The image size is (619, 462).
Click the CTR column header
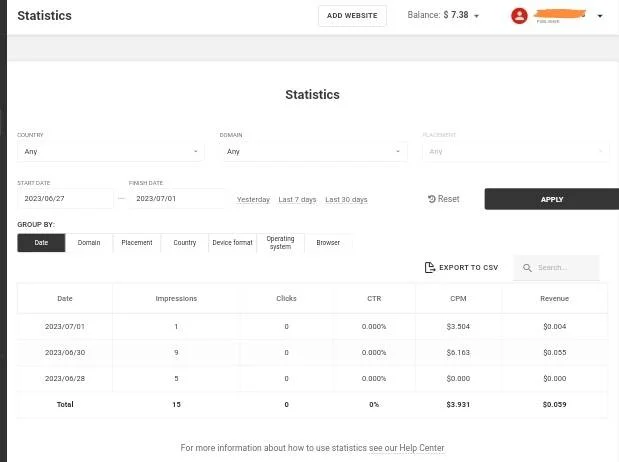point(374,299)
